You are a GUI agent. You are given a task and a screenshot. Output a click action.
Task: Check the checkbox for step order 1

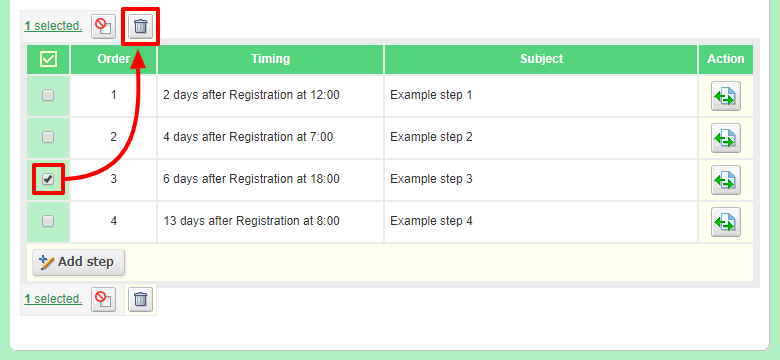[48, 95]
